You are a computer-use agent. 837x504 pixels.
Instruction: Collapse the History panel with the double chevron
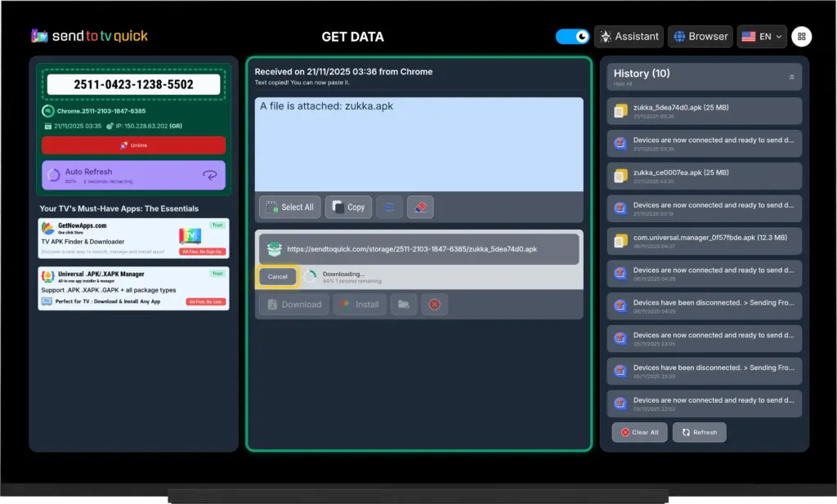coord(791,77)
